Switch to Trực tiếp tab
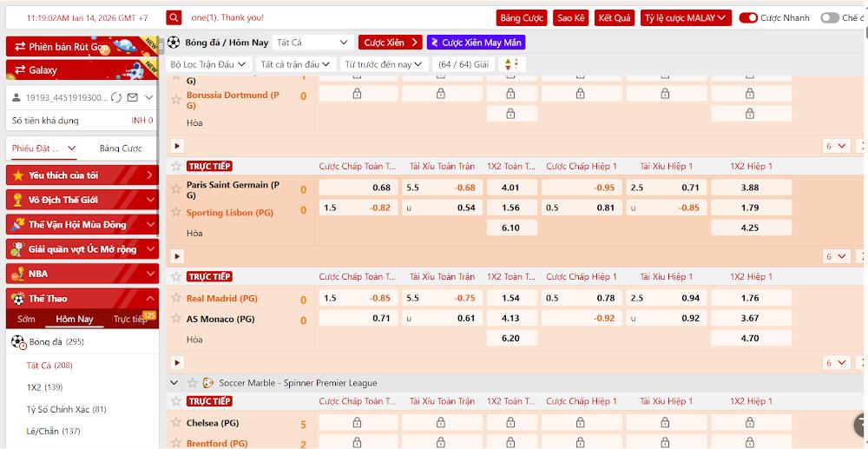This screenshot has height=449, width=868. pos(130,319)
